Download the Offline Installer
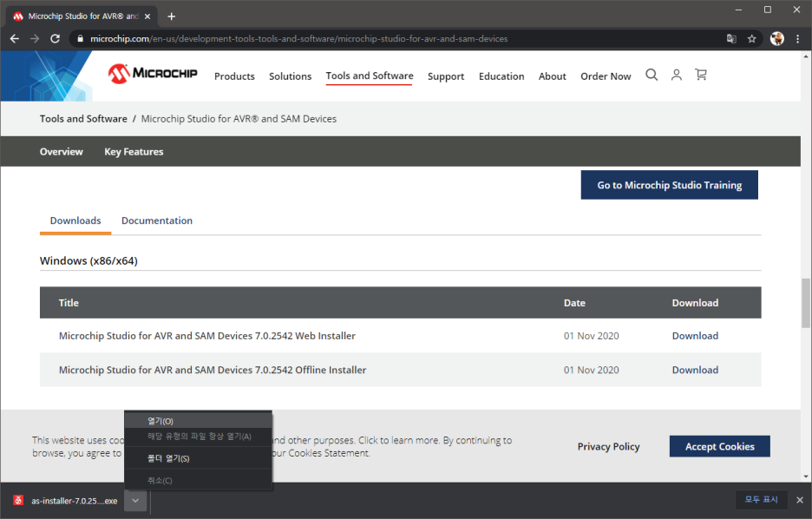Image resolution: width=812 pixels, height=519 pixels. point(695,370)
